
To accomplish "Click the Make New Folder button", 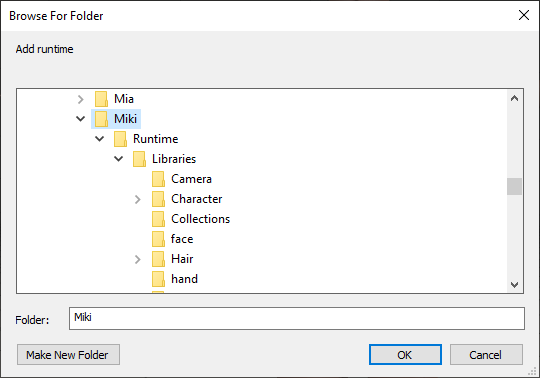I will tap(69, 355).
